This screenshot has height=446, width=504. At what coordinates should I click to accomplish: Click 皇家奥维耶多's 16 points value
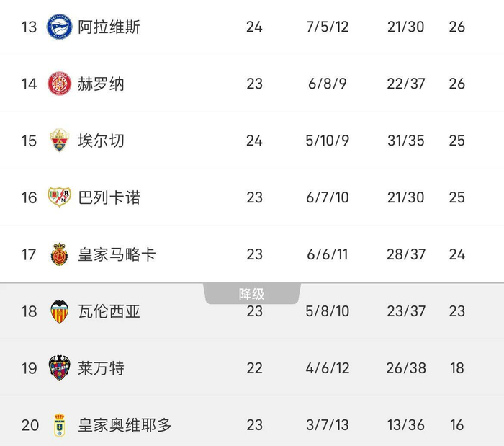pos(456,425)
